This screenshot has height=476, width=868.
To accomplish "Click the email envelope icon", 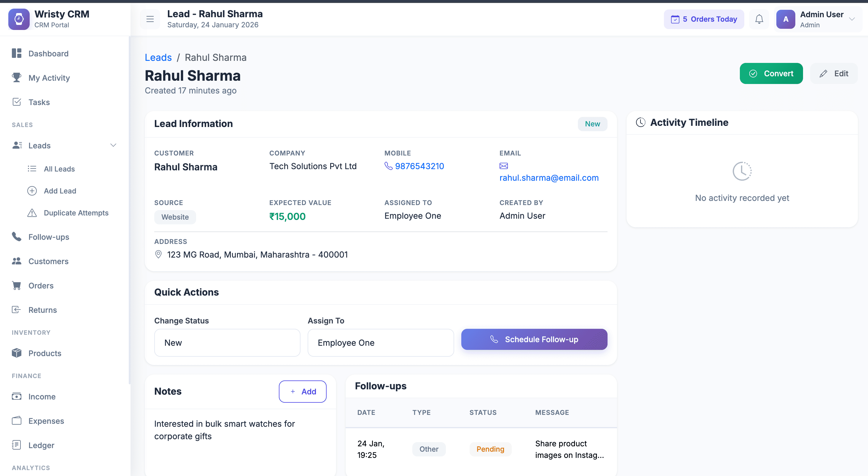I will tap(503, 166).
